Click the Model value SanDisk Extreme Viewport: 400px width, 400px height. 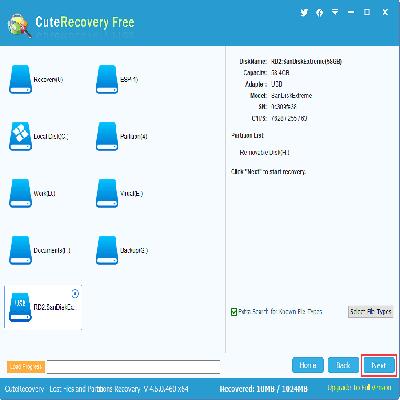[291, 95]
